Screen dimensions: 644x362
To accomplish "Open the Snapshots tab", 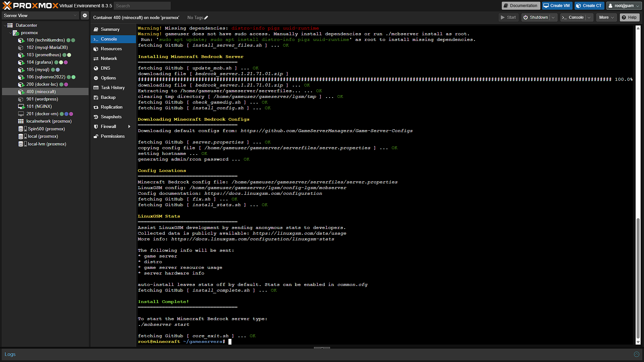I will 113,117.
